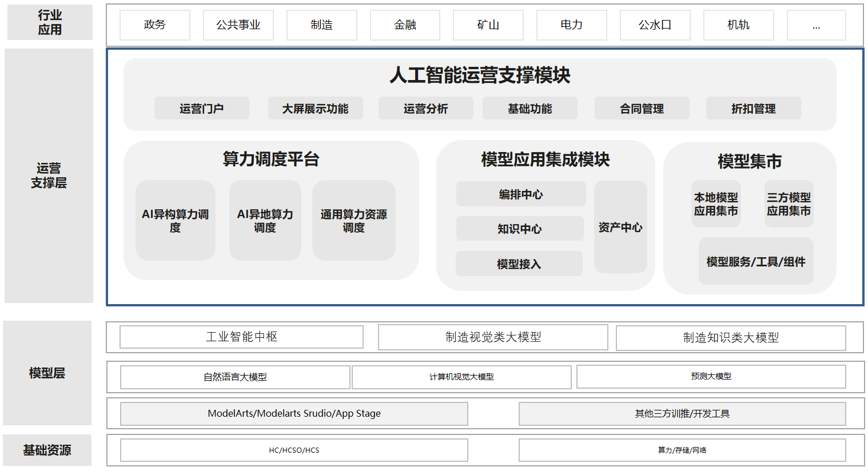Image resolution: width=868 pixels, height=471 pixels.
Task: Click the 合同管理 block
Action: [642, 109]
